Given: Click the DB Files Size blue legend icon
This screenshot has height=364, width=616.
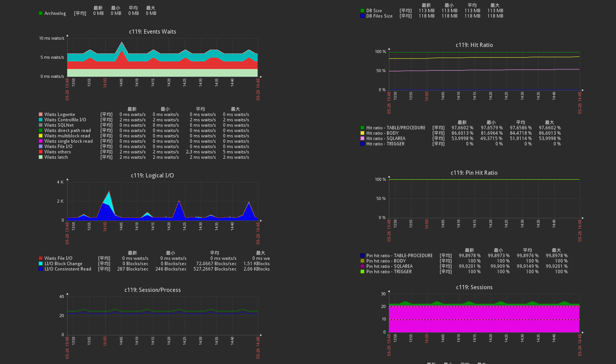Looking at the screenshot, I should point(362,16).
